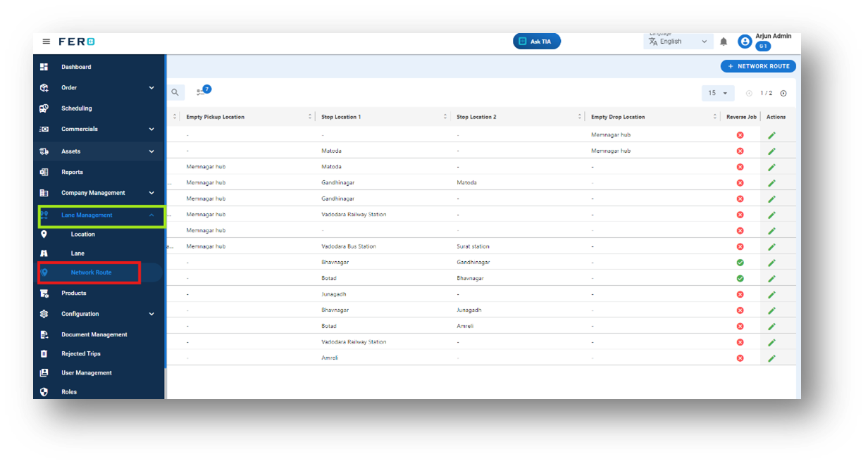The width and height of the screenshot is (868, 466).
Task: Edit the Vadodara Bus Station row
Action: (x=771, y=246)
